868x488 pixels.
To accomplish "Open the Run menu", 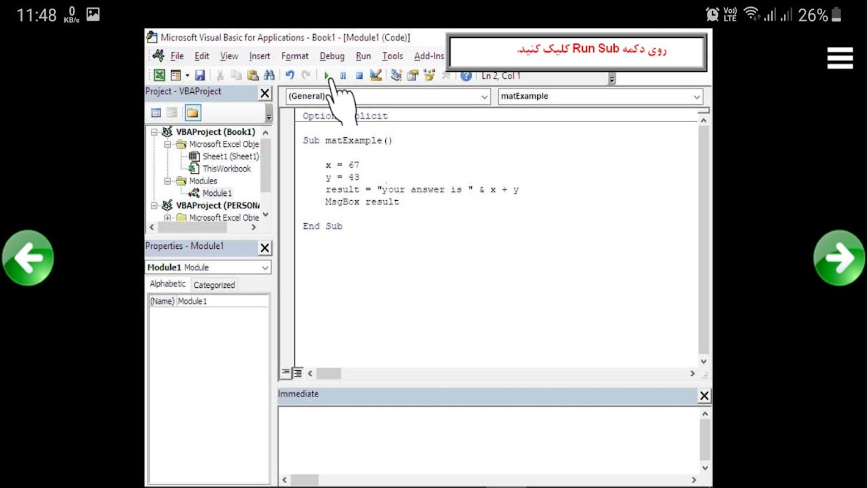I will [363, 56].
